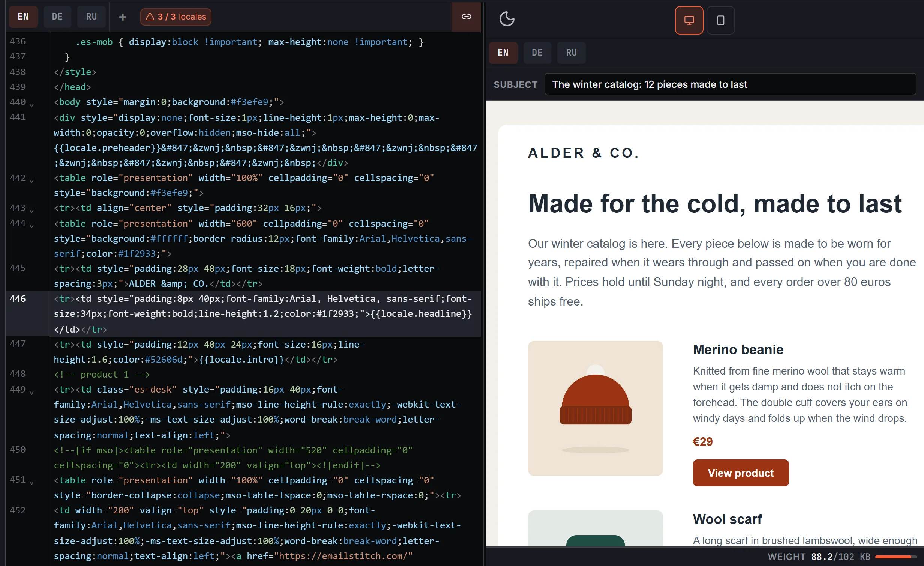Add a new locale with the plus icon
The height and width of the screenshot is (566, 924).
tap(122, 17)
